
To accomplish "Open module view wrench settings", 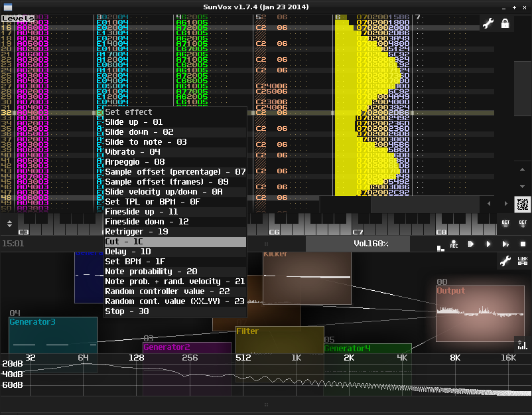I will (x=505, y=262).
